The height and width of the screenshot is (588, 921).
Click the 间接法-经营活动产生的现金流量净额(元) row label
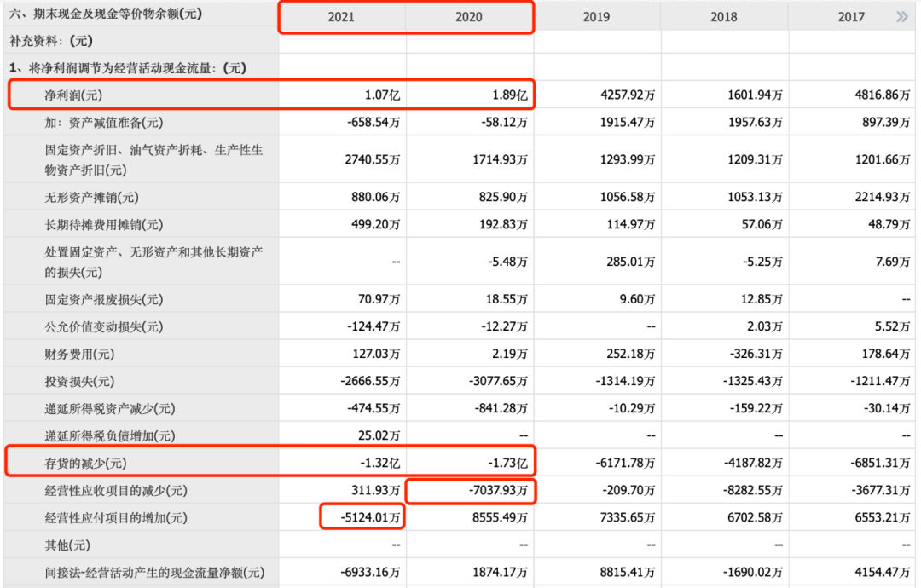155,573
